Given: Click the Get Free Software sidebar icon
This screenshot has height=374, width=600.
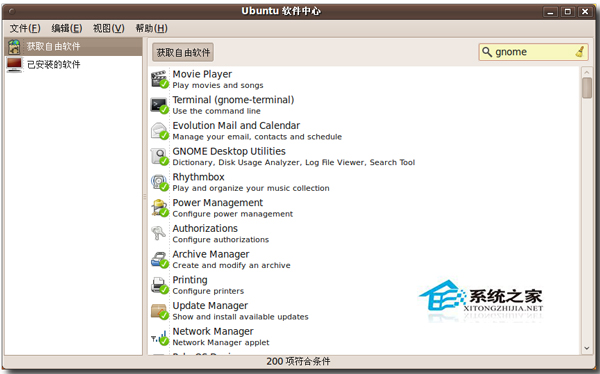Looking at the screenshot, I should (x=15, y=47).
